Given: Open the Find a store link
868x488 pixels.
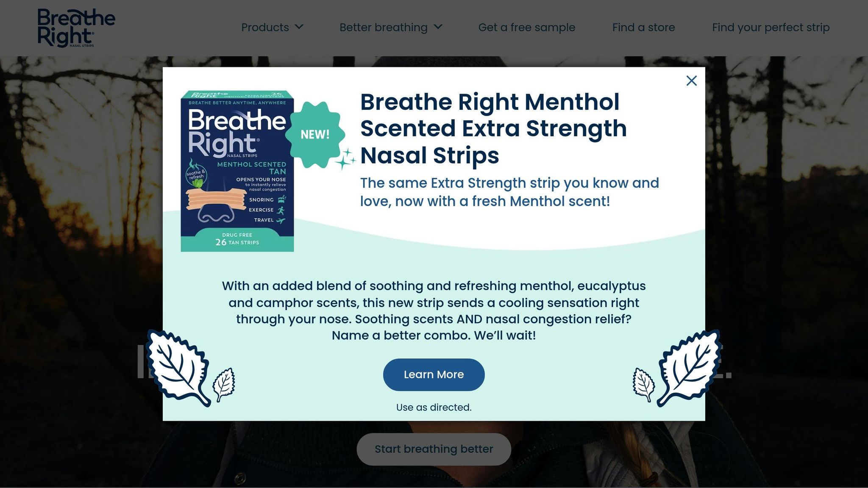Looking at the screenshot, I should [643, 27].
